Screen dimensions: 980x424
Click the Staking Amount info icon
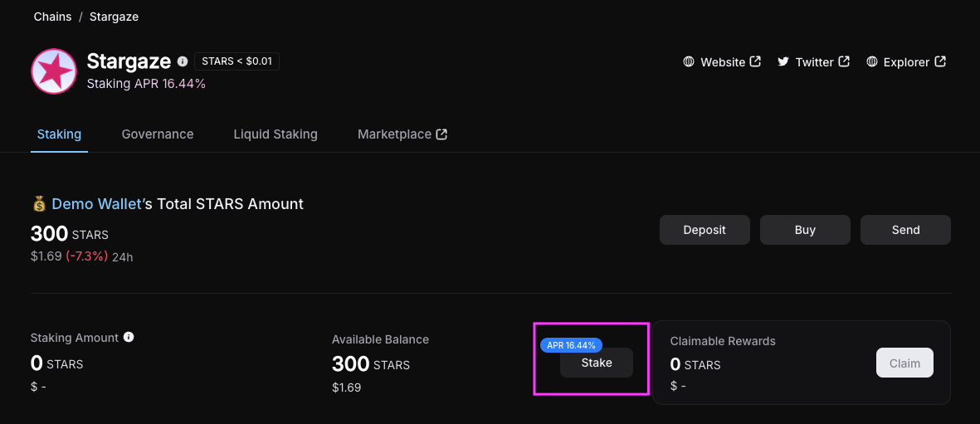129,338
